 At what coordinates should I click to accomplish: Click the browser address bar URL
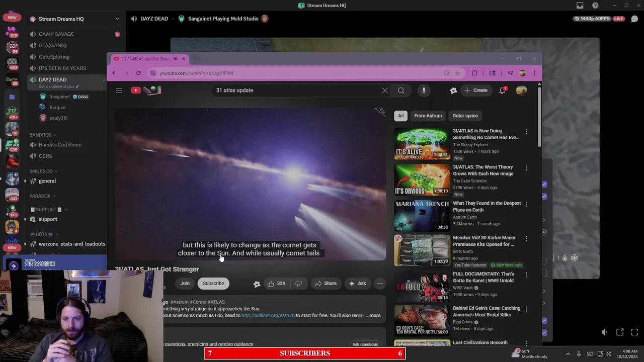coord(196,73)
